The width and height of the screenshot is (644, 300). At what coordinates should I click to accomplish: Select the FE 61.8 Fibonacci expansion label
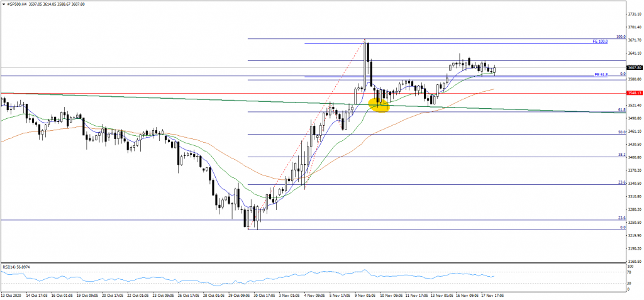point(601,74)
